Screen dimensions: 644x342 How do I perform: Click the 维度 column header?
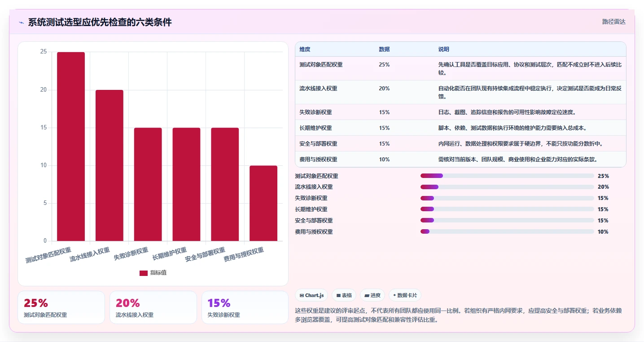305,49
